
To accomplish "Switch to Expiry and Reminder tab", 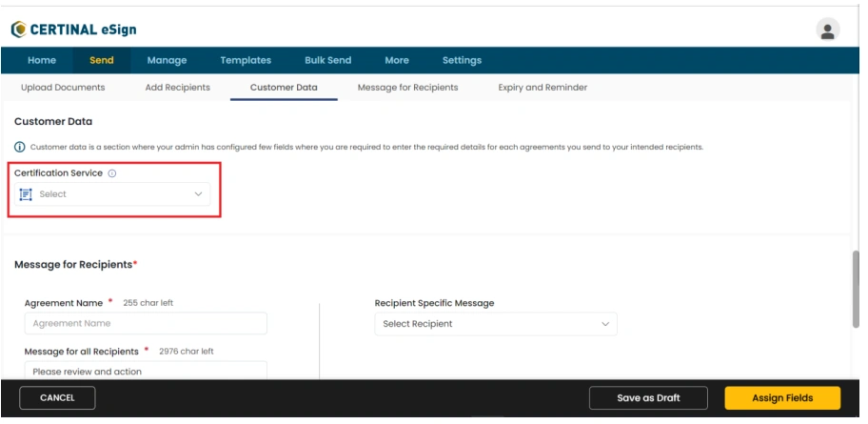I will tap(542, 88).
